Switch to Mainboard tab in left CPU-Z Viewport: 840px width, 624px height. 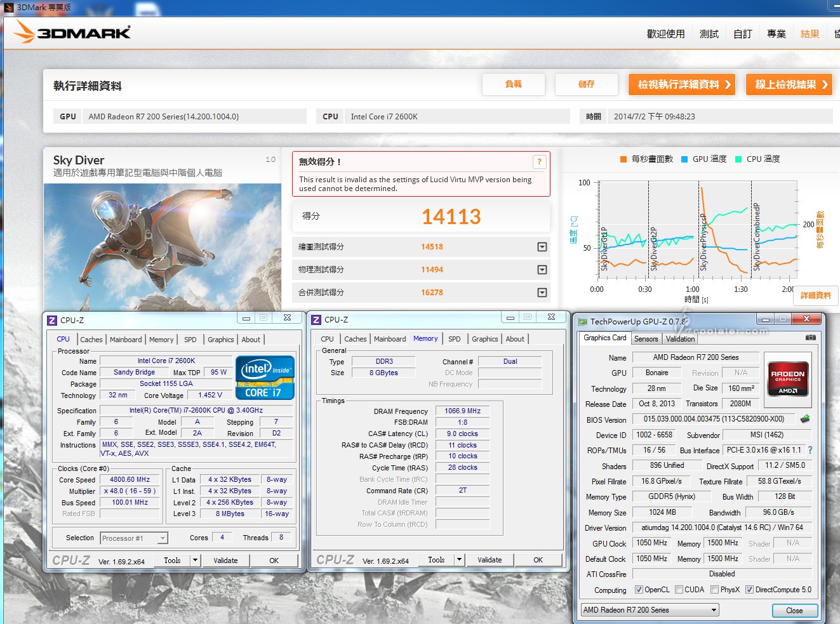click(126, 340)
